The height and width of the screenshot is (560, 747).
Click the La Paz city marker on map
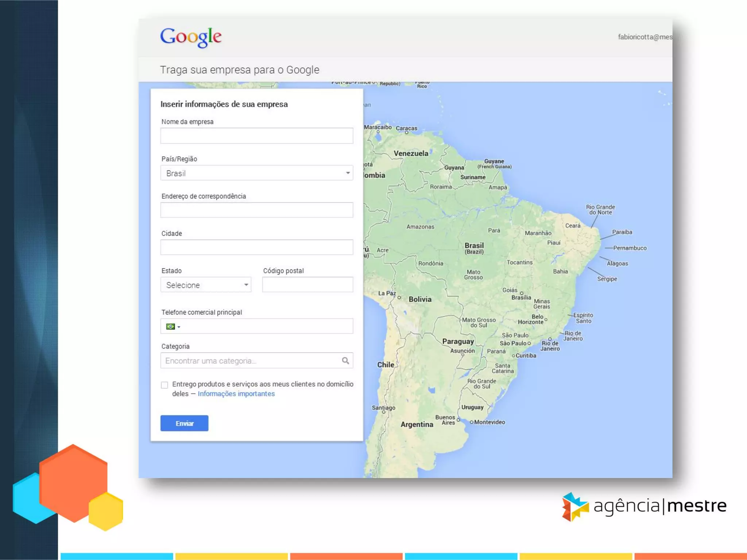pyautogui.click(x=399, y=297)
